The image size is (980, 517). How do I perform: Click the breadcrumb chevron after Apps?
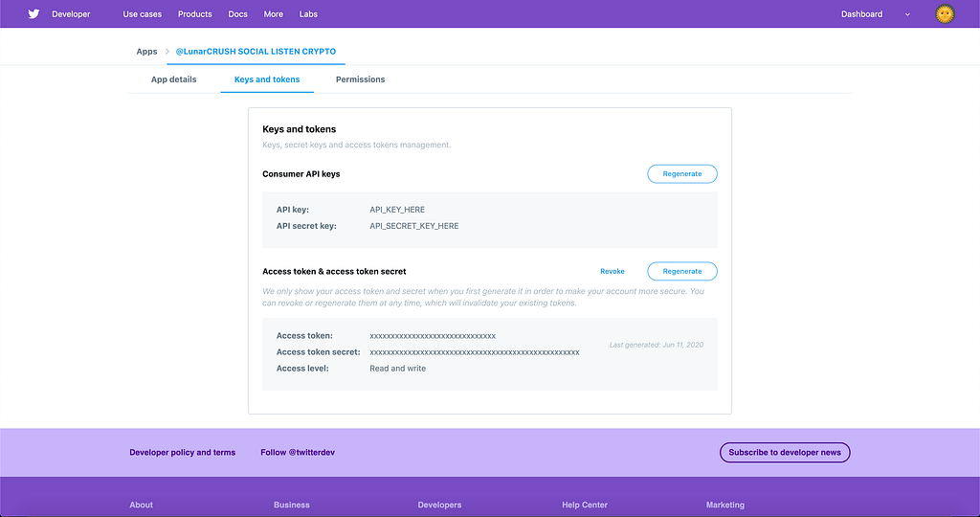tap(167, 52)
